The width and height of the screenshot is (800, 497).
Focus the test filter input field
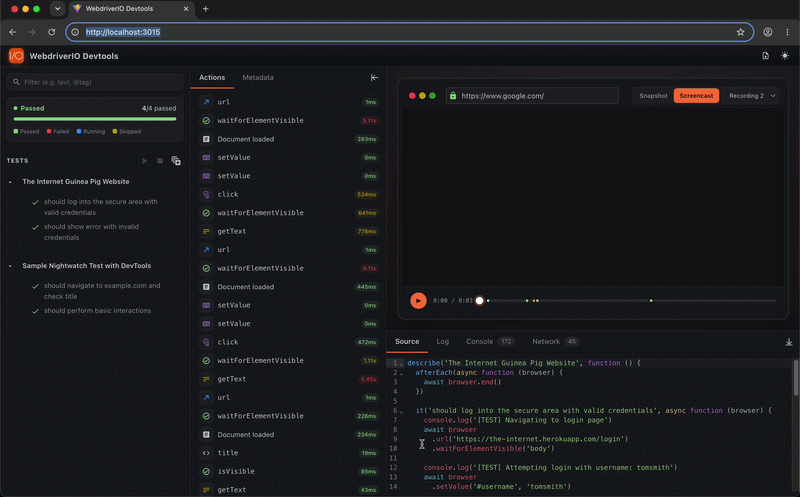tap(95, 82)
